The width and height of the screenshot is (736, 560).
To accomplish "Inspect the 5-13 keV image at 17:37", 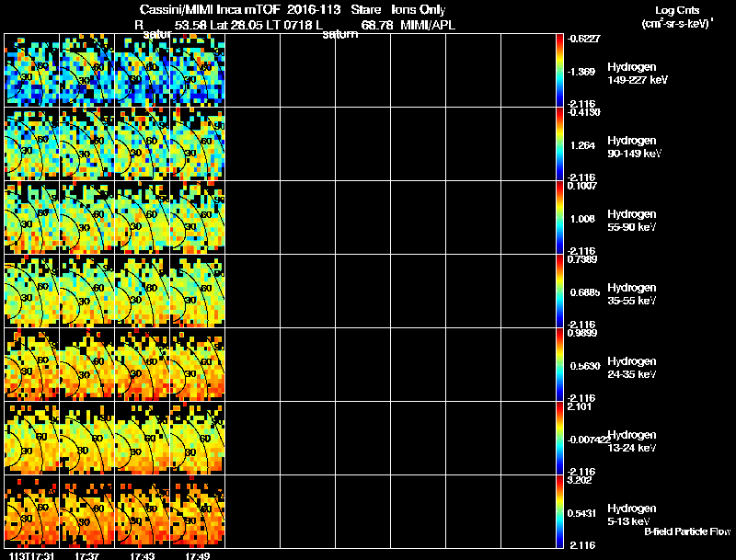I will [86, 512].
